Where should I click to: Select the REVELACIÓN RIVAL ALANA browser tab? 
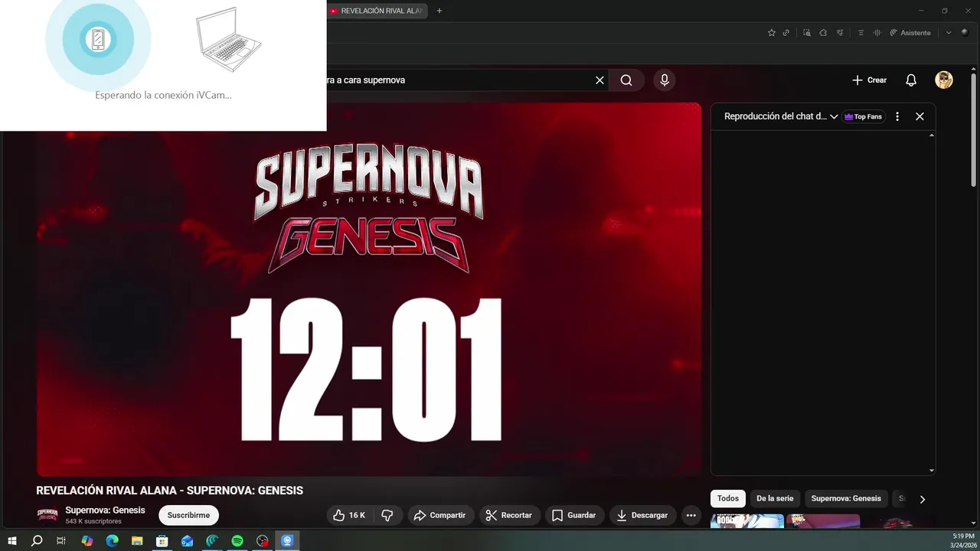click(x=377, y=11)
